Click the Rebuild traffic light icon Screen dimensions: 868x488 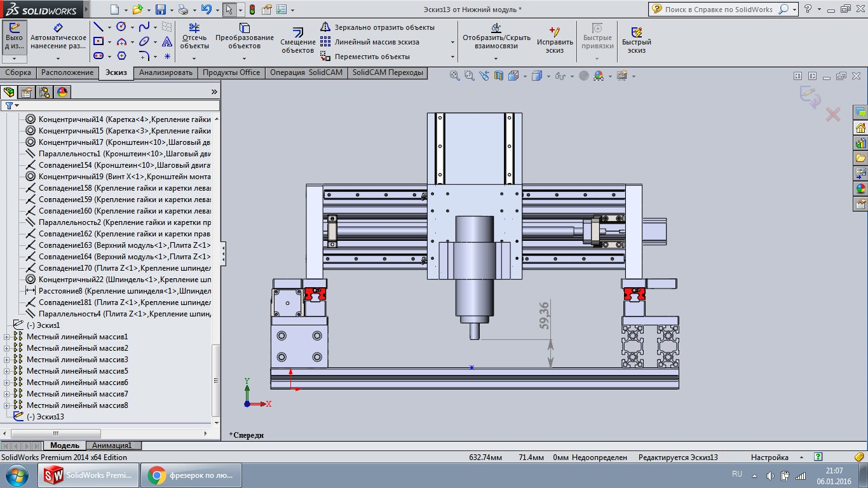[x=252, y=10]
